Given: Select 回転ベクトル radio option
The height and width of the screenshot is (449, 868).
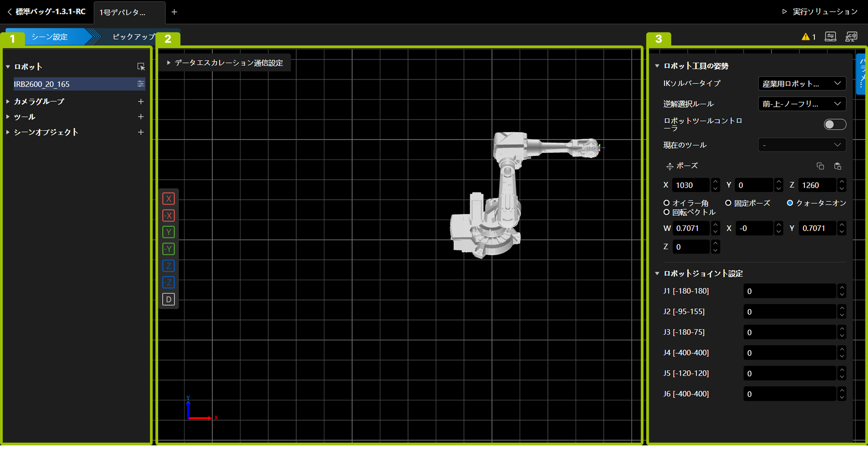Looking at the screenshot, I should pyautogui.click(x=666, y=212).
